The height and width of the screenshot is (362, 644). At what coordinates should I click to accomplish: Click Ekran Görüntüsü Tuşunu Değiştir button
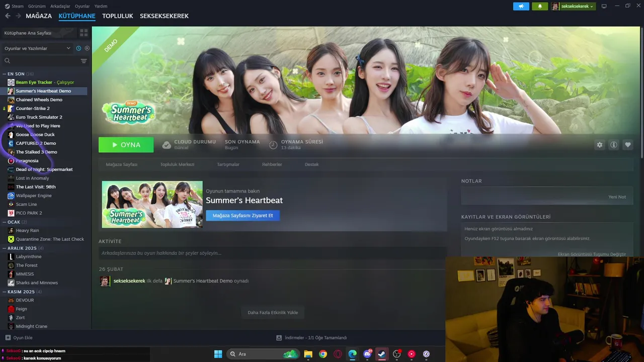[592, 254]
